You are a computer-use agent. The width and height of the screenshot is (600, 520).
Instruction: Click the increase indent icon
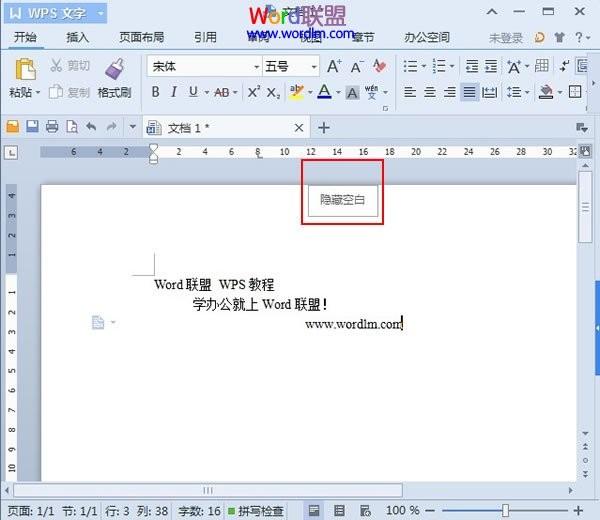(x=491, y=66)
